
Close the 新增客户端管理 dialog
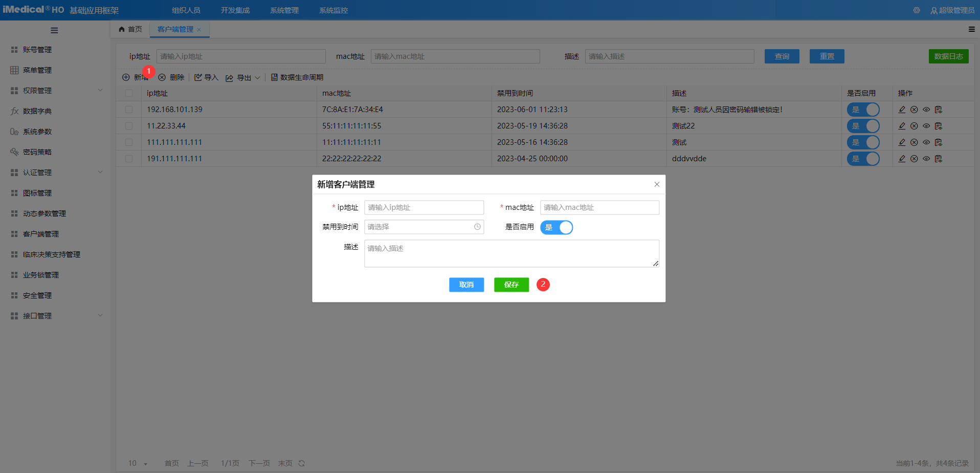[x=657, y=184]
